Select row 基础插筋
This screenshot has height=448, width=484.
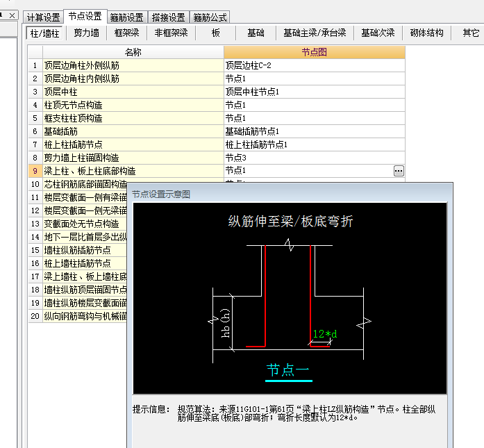tap(133, 131)
